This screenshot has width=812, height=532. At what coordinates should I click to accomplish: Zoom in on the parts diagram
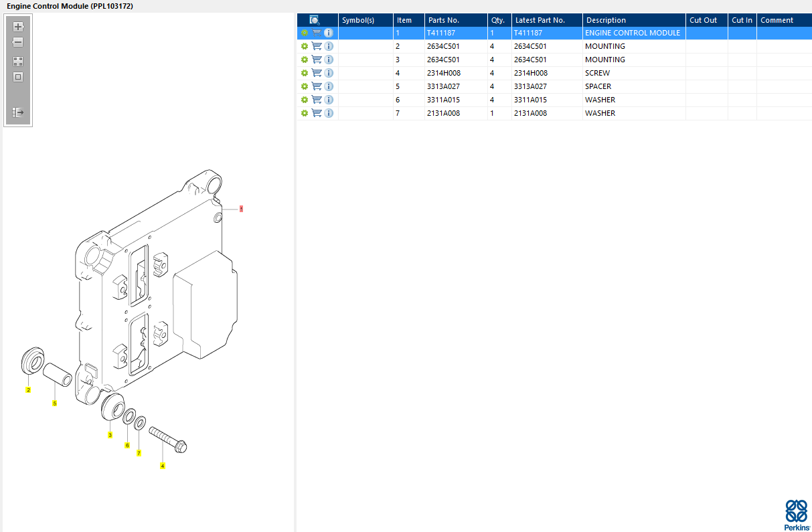click(18, 27)
